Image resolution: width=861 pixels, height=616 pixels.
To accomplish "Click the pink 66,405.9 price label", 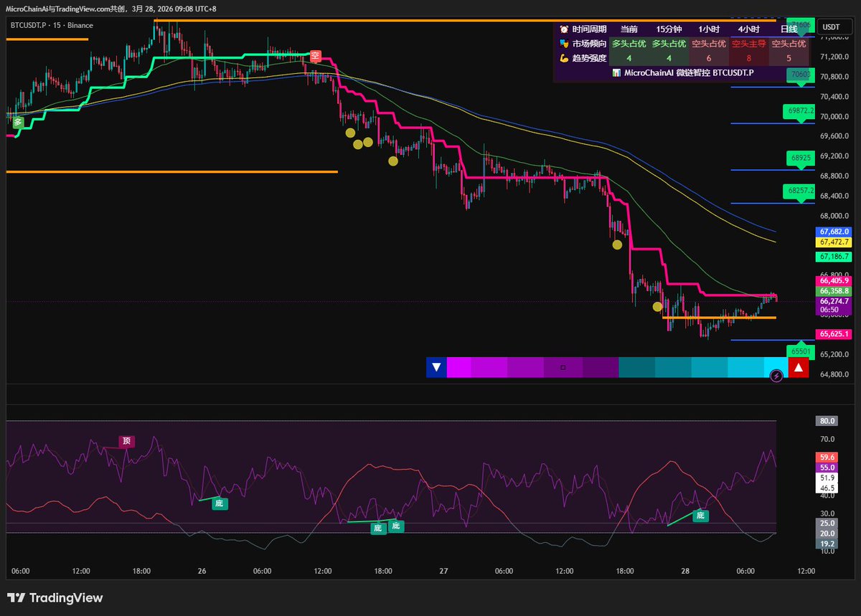I will [x=834, y=281].
